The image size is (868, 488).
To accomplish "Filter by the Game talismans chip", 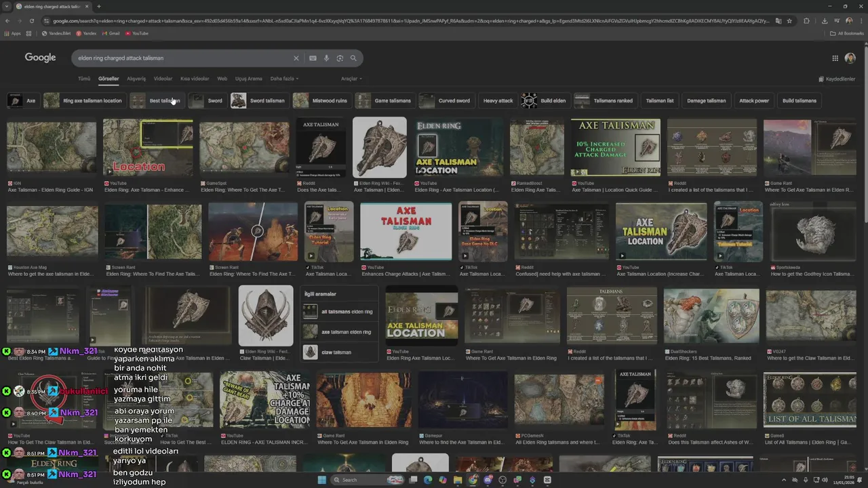I will [x=385, y=100].
